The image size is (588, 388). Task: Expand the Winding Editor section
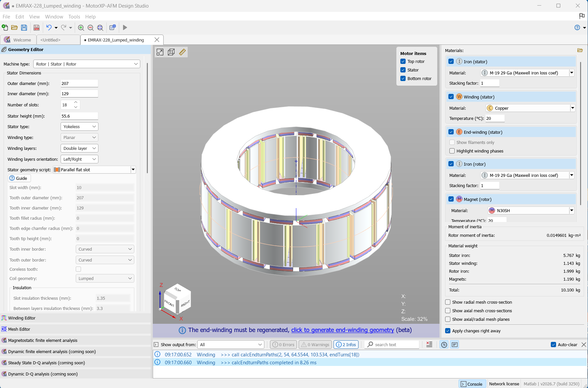75,318
